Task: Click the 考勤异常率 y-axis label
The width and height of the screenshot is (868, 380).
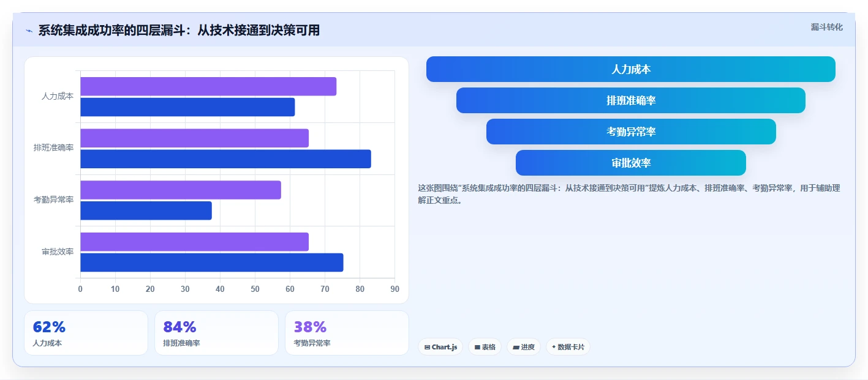Action: [54, 200]
